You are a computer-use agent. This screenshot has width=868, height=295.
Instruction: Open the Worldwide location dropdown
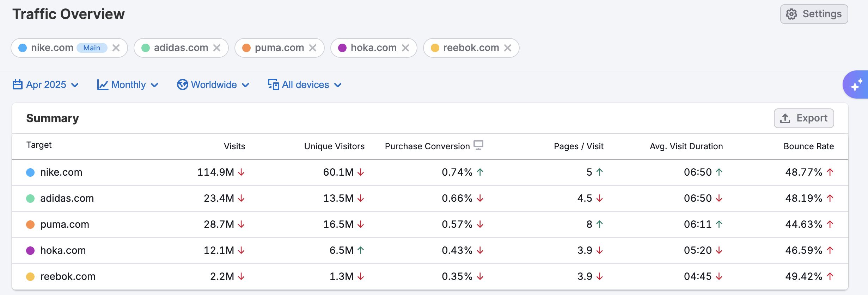click(x=214, y=85)
